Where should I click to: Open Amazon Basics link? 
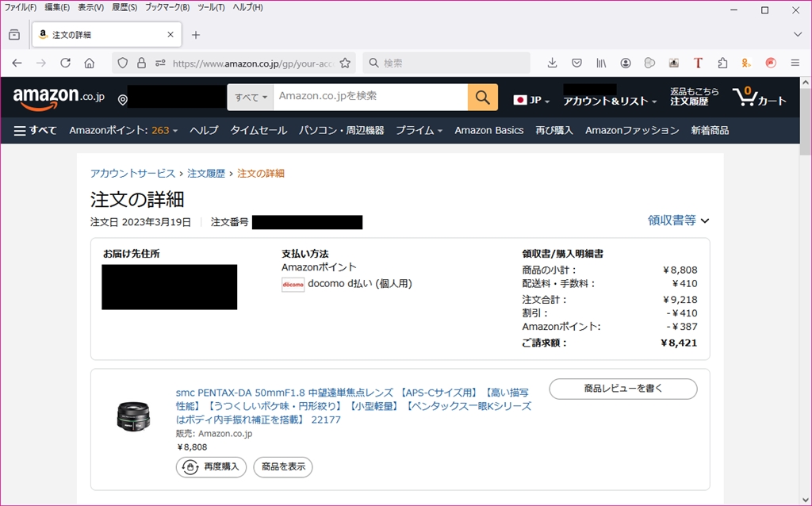tap(488, 131)
